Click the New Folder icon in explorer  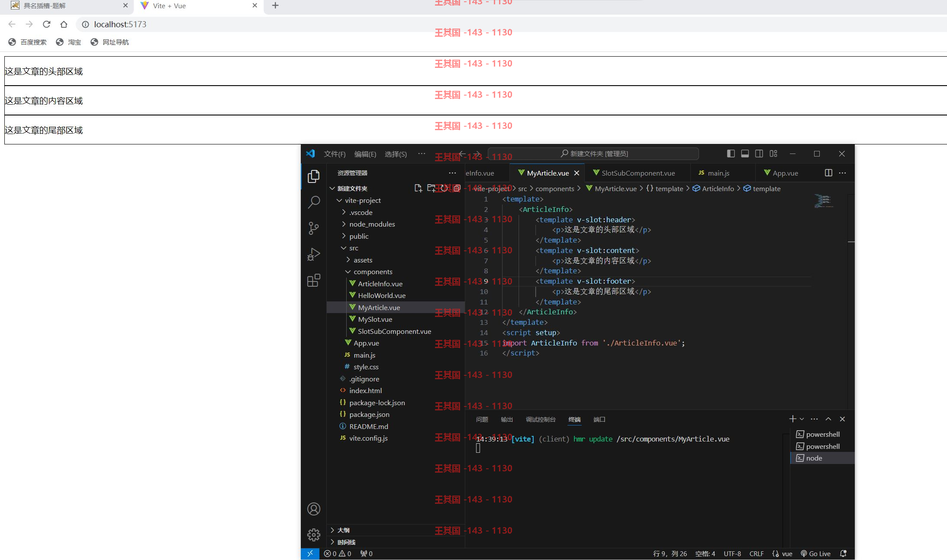click(431, 188)
